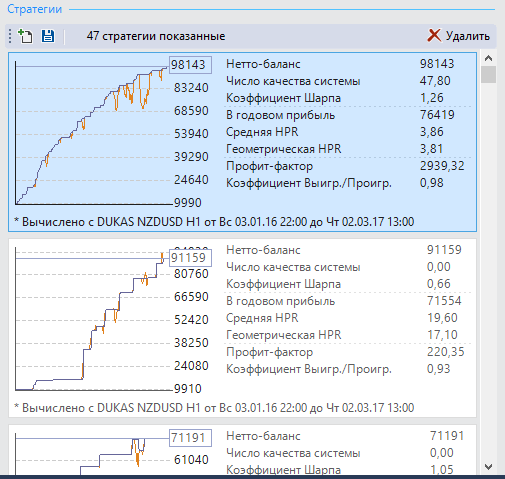Select the 71191 strategy balance chart
Viewport: 505px width, 479px height.
pyautogui.click(x=93, y=453)
